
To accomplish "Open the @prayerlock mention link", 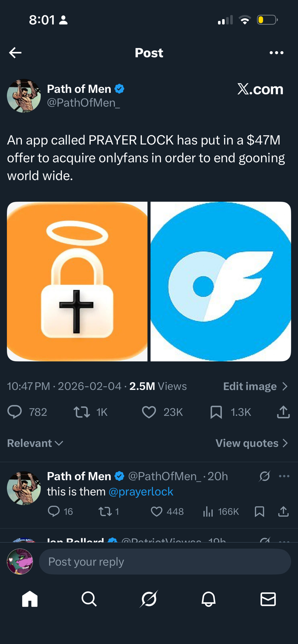I will (x=141, y=492).
